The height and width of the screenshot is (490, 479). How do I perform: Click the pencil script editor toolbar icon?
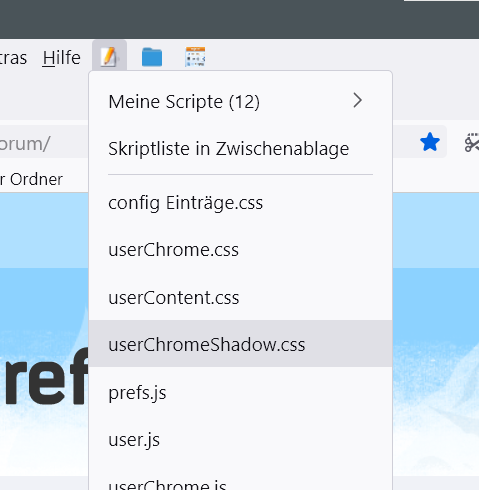tap(109, 57)
